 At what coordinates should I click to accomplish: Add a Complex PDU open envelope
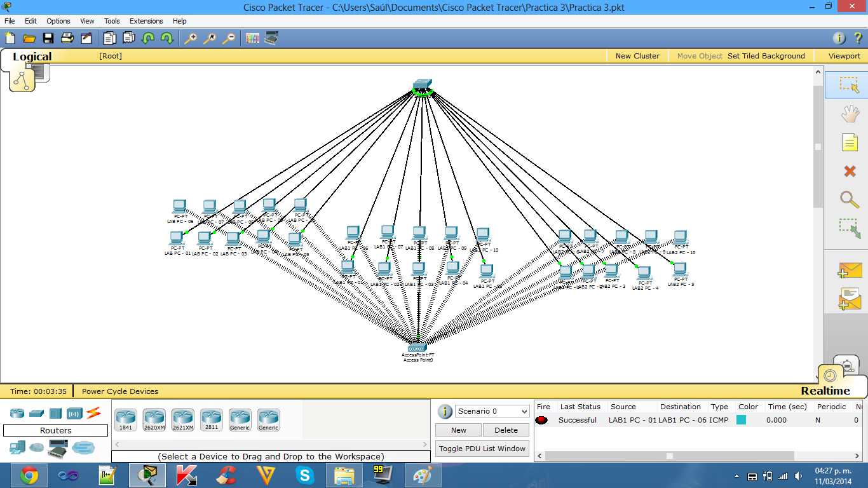pos(850,299)
